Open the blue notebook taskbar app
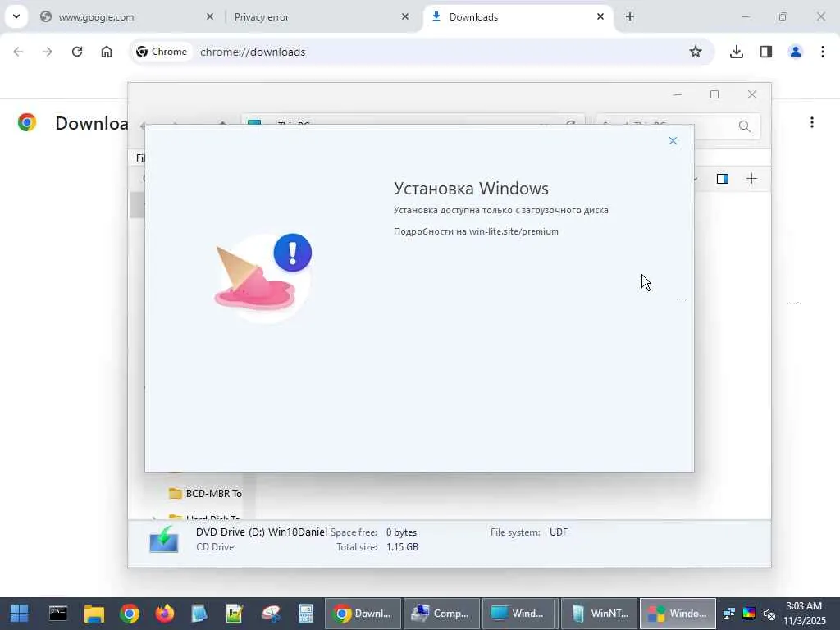 (x=199, y=614)
